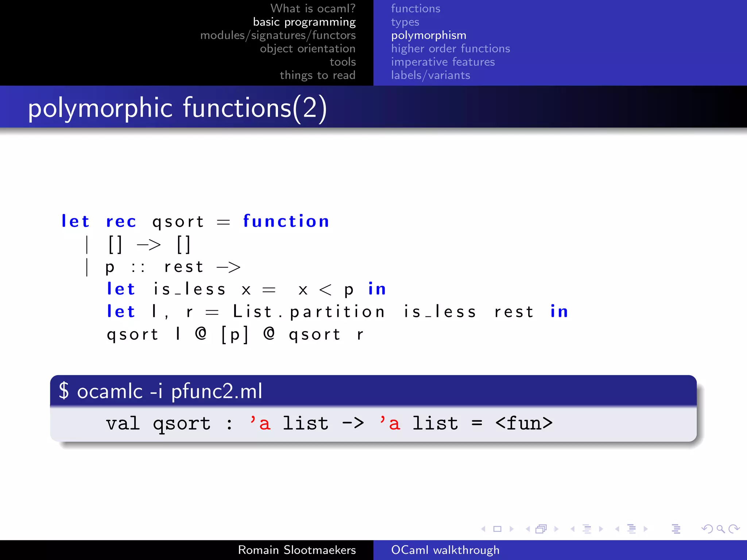Viewport: 747px width, 560px height.
Task: Click 'List.partition' in the code
Action: pyautogui.click(x=309, y=312)
